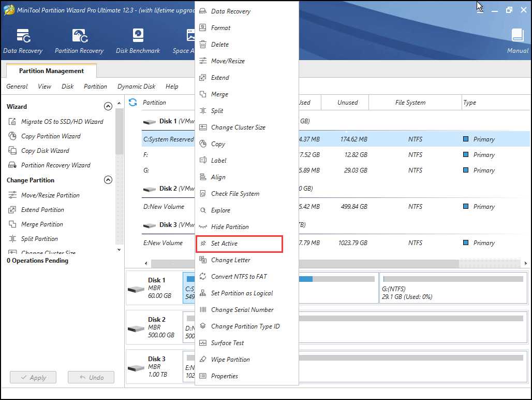Choose Change Cluster Size from context menu

247,127
